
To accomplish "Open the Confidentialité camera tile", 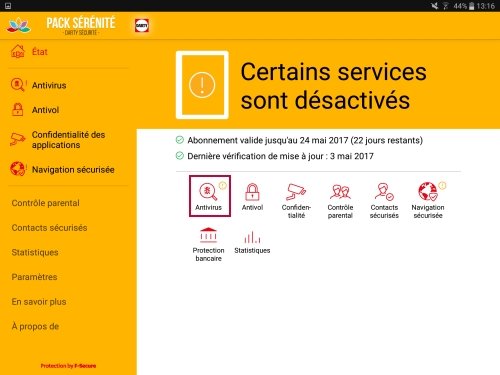I will pyautogui.click(x=296, y=201).
